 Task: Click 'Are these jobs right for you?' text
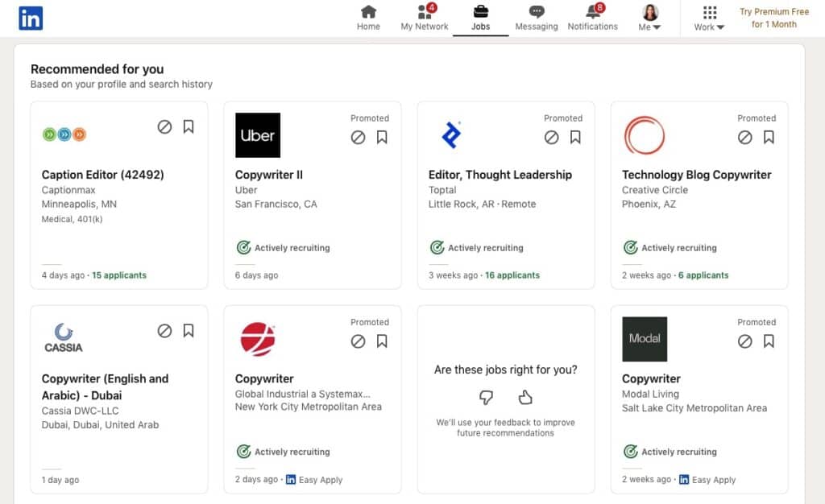coord(506,370)
